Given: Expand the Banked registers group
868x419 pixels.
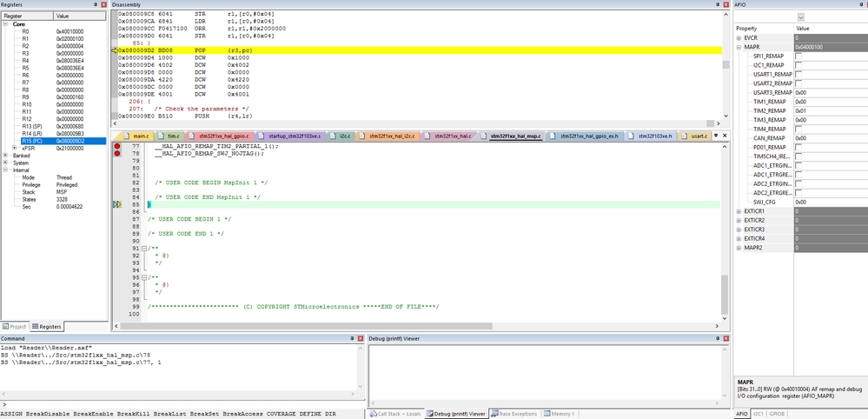Looking at the screenshot, I should [x=5, y=156].
